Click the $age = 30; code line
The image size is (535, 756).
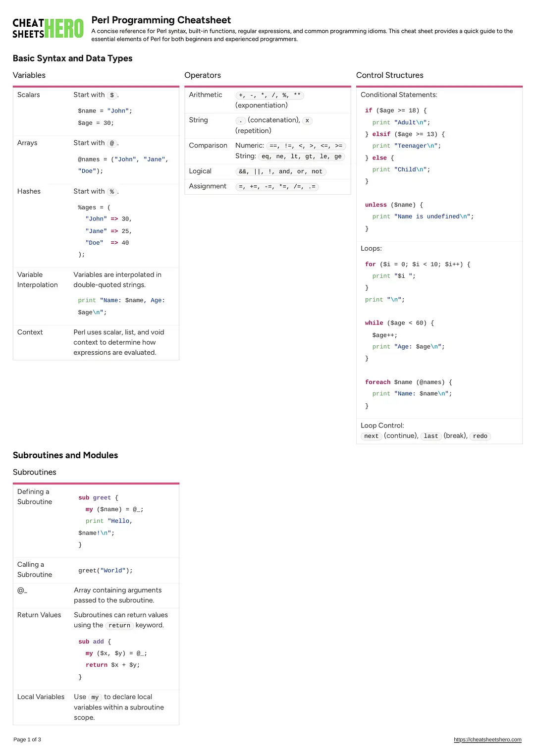(96, 123)
